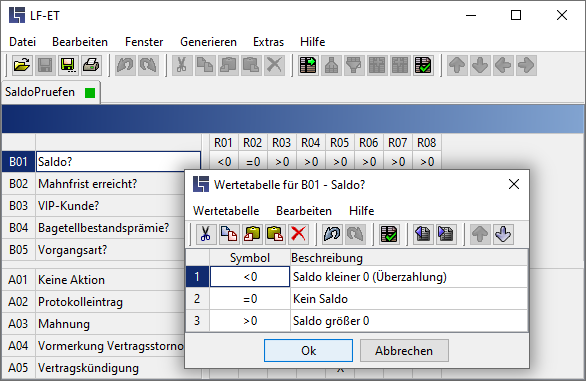Click the left import icon in Wertetabelle toolbar

(x=423, y=234)
